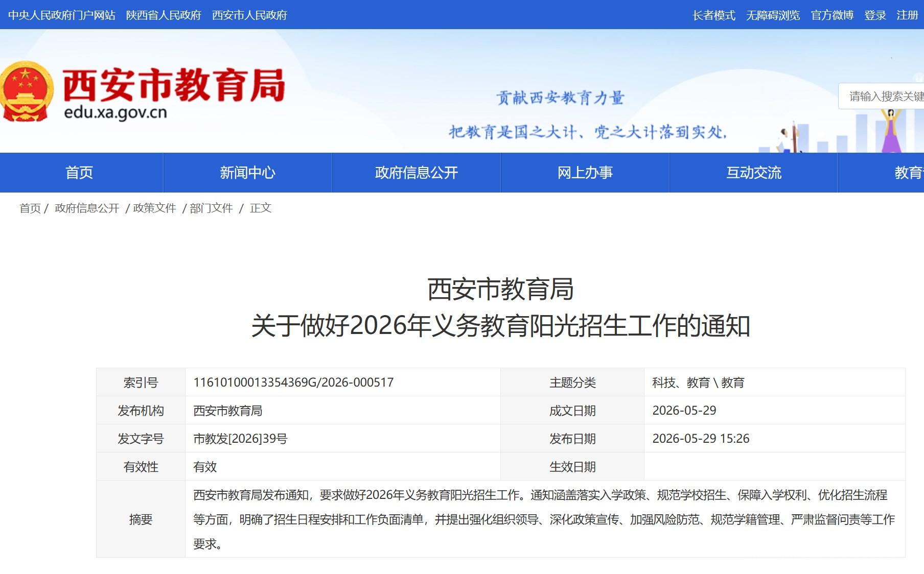Go to 政策文件 in breadcrumb
Viewport: 924px width, 574px height.
[154, 208]
